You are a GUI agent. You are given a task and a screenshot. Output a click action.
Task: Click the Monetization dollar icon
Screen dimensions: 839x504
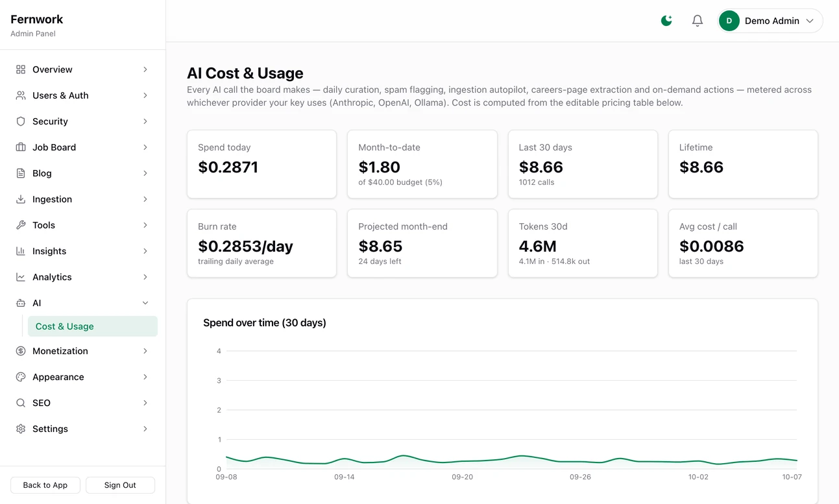tap(21, 351)
